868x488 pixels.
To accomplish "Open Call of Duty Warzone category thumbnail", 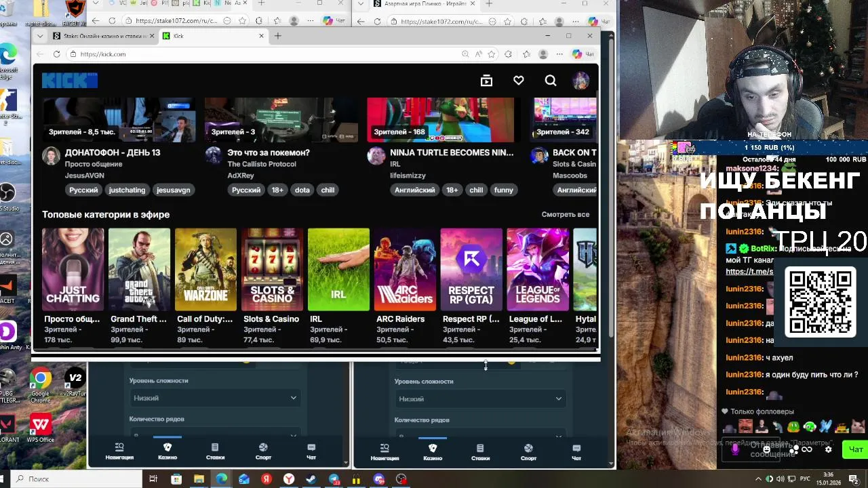I will pyautogui.click(x=205, y=269).
